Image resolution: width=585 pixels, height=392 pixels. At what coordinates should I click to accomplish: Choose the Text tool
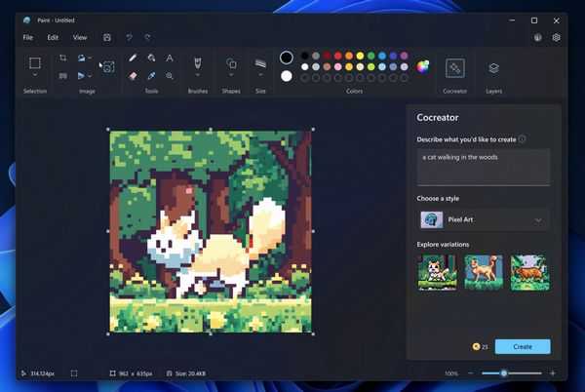(170, 59)
